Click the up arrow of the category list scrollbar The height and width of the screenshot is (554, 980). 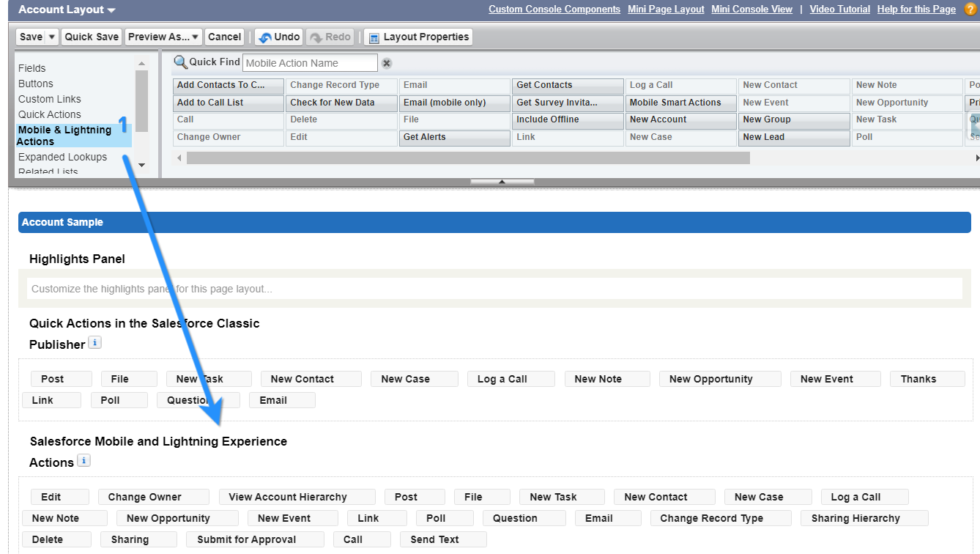point(142,64)
